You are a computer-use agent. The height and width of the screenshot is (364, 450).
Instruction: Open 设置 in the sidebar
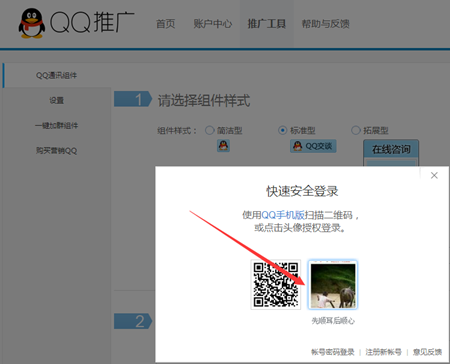click(56, 100)
